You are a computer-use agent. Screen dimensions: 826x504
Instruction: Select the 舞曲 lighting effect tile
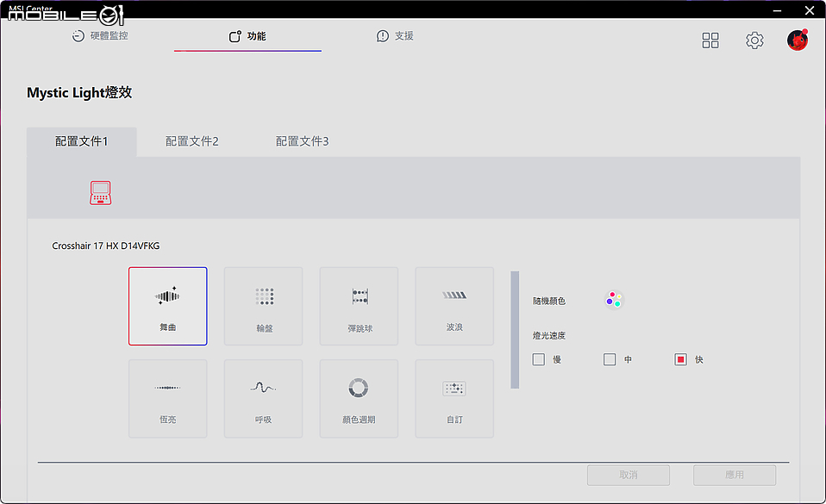[167, 306]
